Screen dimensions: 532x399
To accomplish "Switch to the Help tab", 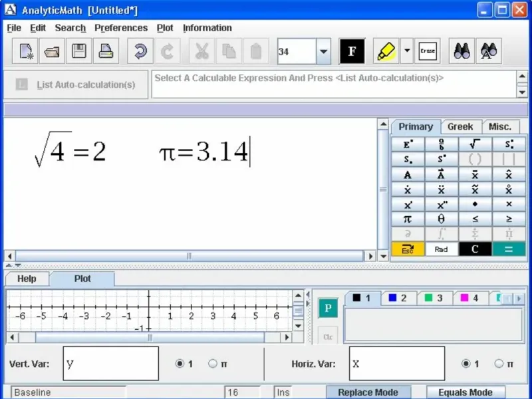I will (27, 279).
